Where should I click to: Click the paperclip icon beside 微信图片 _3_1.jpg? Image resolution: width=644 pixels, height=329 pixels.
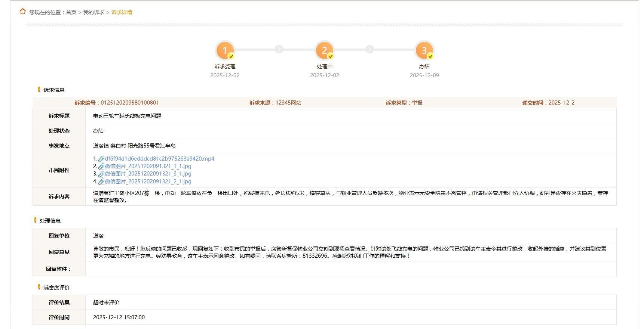(101, 174)
